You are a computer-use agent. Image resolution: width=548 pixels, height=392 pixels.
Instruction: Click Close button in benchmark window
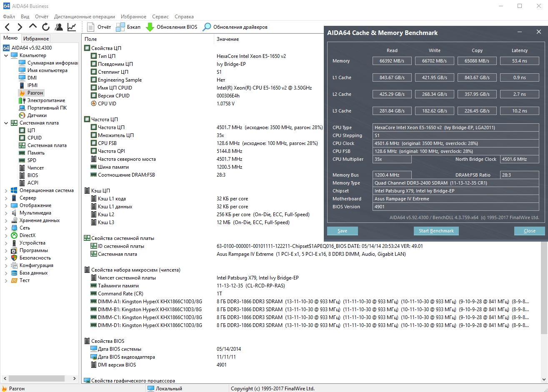(x=530, y=231)
